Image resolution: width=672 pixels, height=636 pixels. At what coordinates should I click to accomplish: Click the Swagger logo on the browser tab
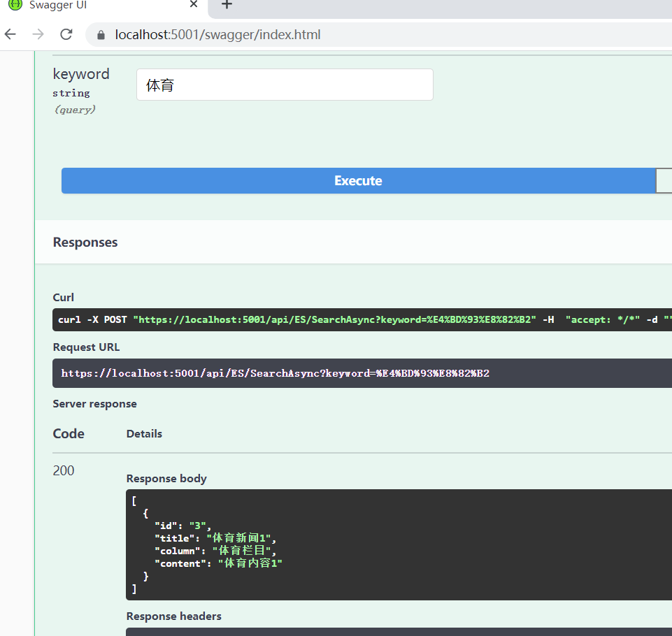[16, 6]
